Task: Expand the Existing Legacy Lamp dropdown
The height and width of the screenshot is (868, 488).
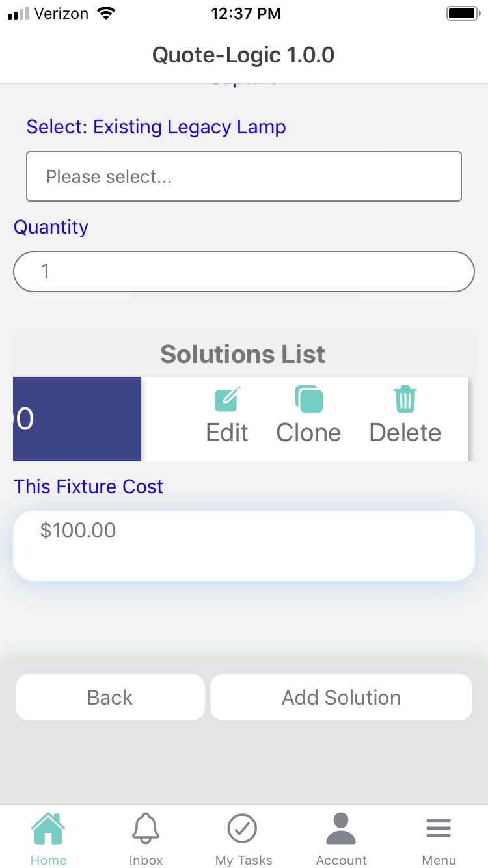Action: pyautogui.click(x=244, y=176)
